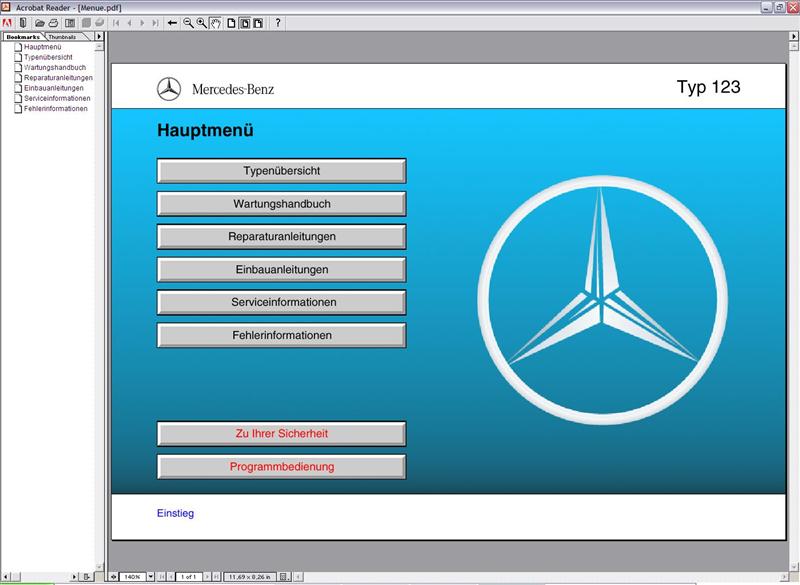Click the Hauptmenü heading text
Screen dimensions: 800x585
click(x=205, y=130)
